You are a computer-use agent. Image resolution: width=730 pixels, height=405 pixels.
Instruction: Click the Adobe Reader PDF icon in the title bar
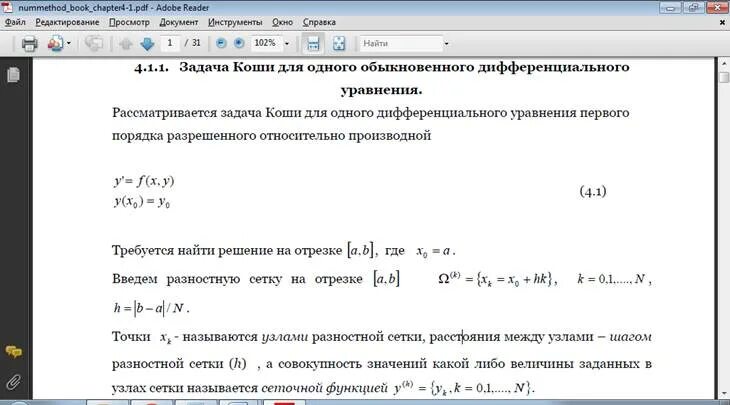(x=7, y=7)
